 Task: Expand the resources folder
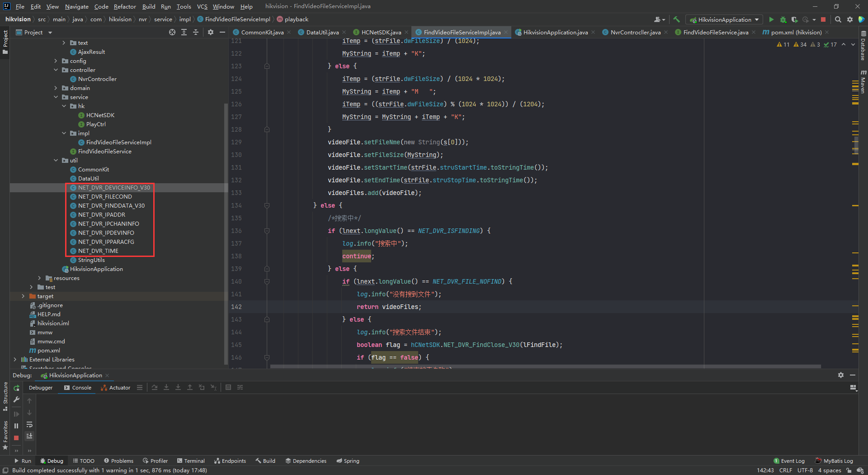coord(39,278)
